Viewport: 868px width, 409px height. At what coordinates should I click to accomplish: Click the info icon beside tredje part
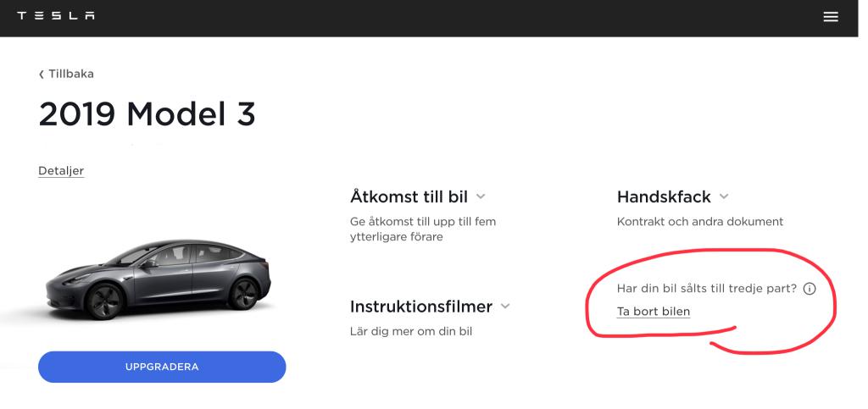[810, 289]
